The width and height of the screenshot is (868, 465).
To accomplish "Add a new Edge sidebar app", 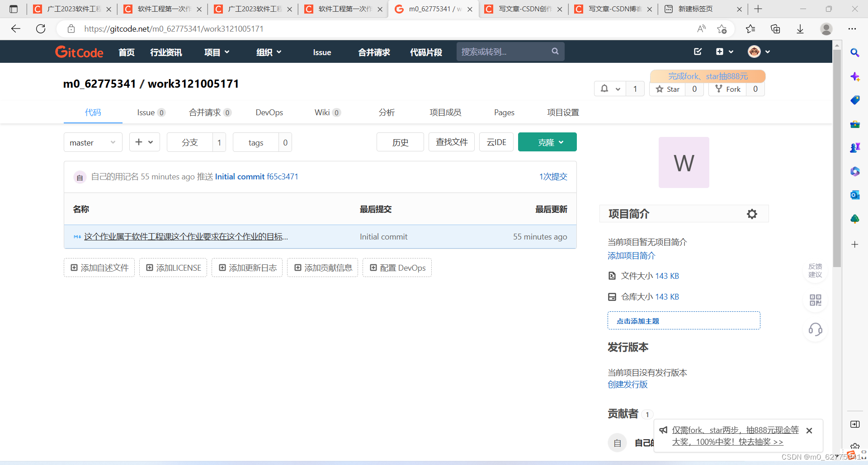I will [x=854, y=244].
